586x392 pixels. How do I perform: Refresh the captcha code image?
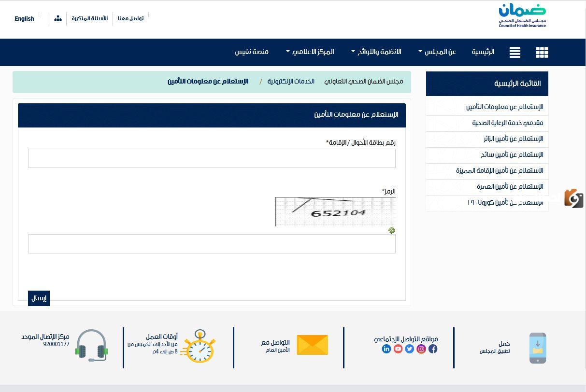point(391,230)
